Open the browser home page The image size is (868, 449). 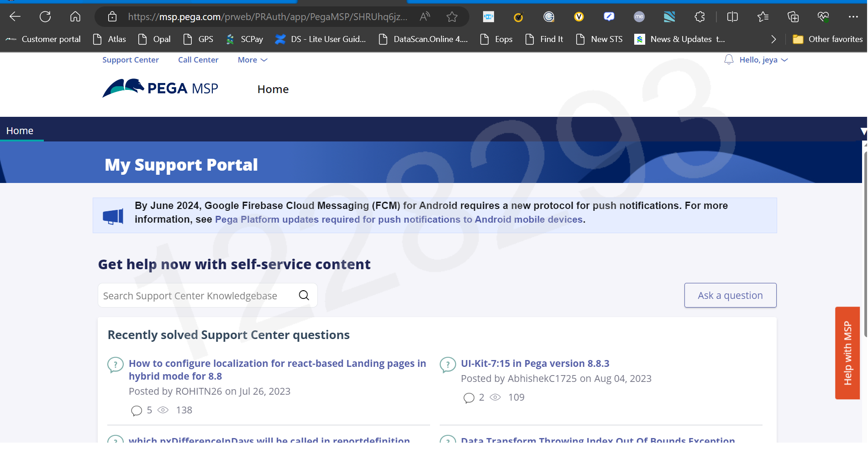75,17
